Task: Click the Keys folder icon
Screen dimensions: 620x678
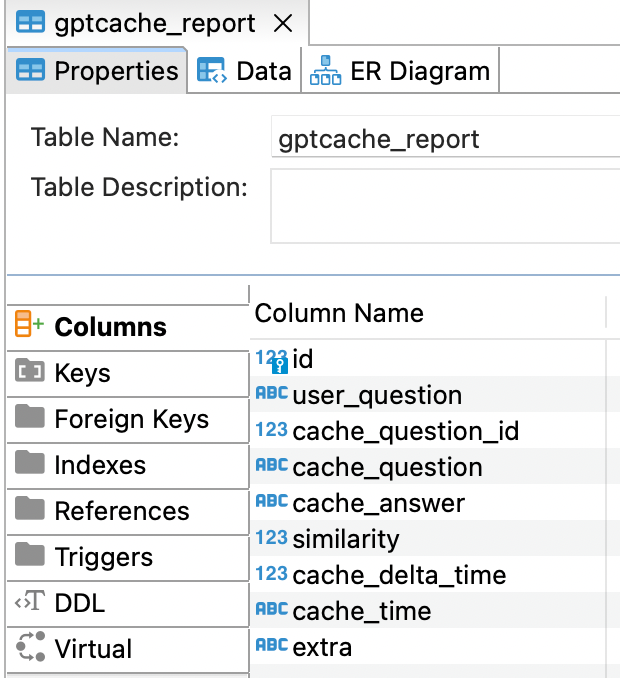Action: 30,370
